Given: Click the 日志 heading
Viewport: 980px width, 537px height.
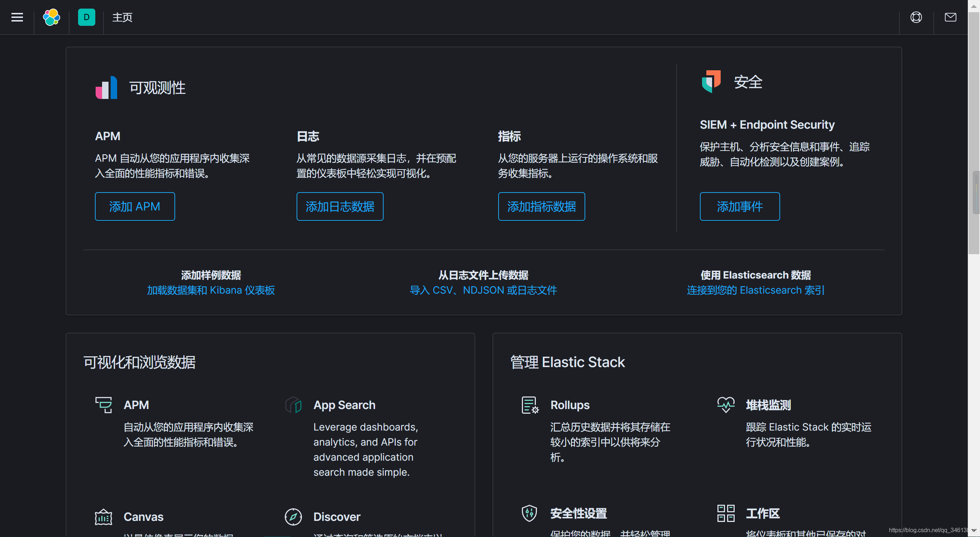Looking at the screenshot, I should point(308,136).
